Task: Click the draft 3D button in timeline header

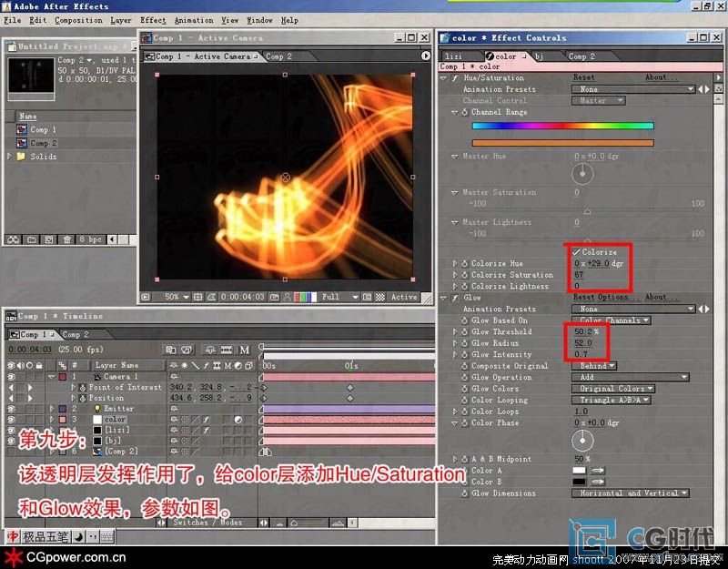Action: [187, 350]
